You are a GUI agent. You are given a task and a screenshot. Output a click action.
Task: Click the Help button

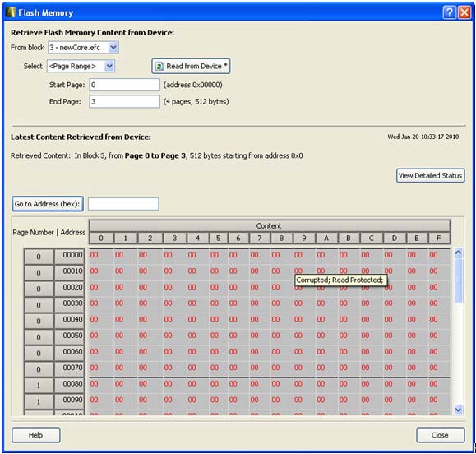tap(36, 435)
